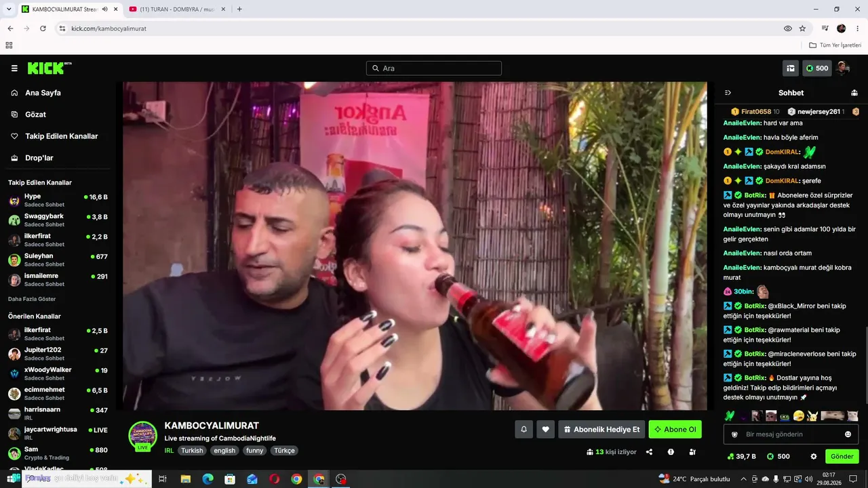Open Tüm Yer İşaretleri bookmarks folder
Viewport: 868px width, 488px height.
coord(835,45)
